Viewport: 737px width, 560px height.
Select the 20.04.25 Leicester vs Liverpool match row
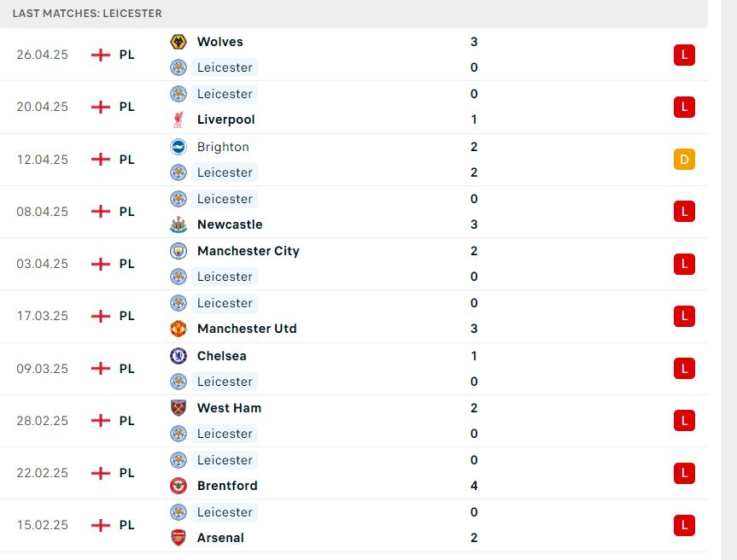tap(354, 107)
